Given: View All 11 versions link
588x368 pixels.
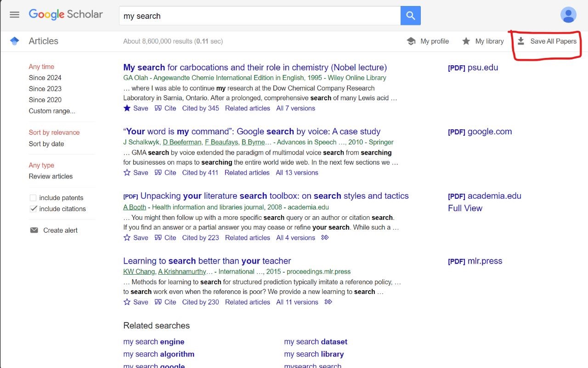Looking at the screenshot, I should (297, 302).
